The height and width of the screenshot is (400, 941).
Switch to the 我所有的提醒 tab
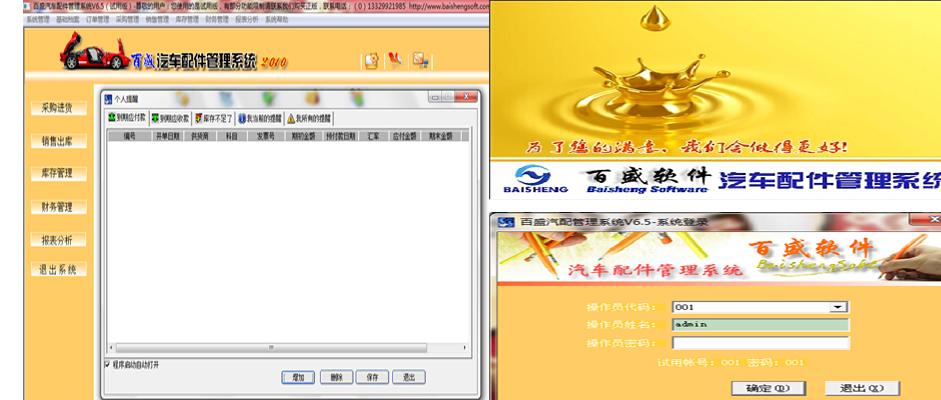(308, 118)
